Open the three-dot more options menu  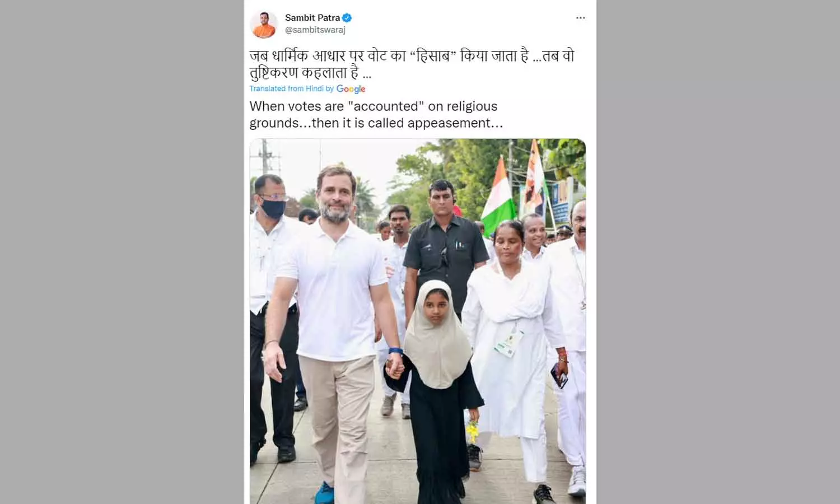pyautogui.click(x=580, y=18)
